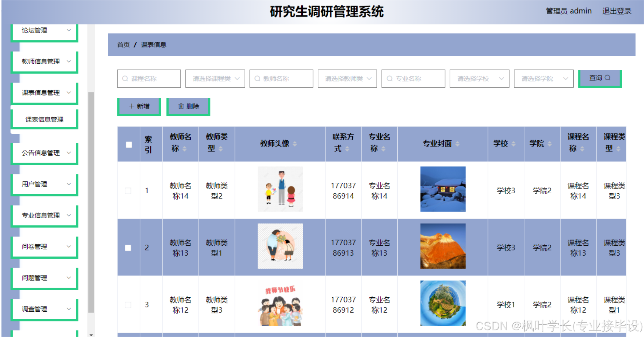Open the 教师信息管理 sidebar menu

coord(45,62)
